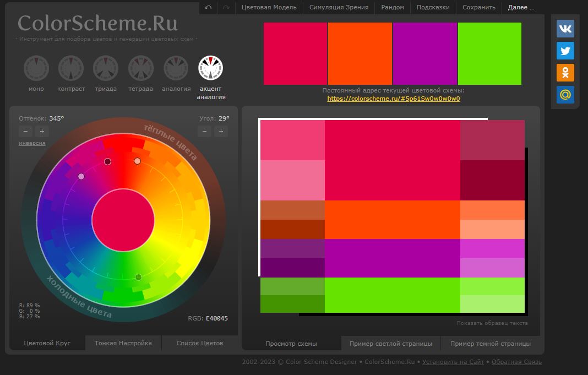Viewport: 588px width, 375px height.
Task: Open the Пример темной страницы tab
Action: [489, 343]
